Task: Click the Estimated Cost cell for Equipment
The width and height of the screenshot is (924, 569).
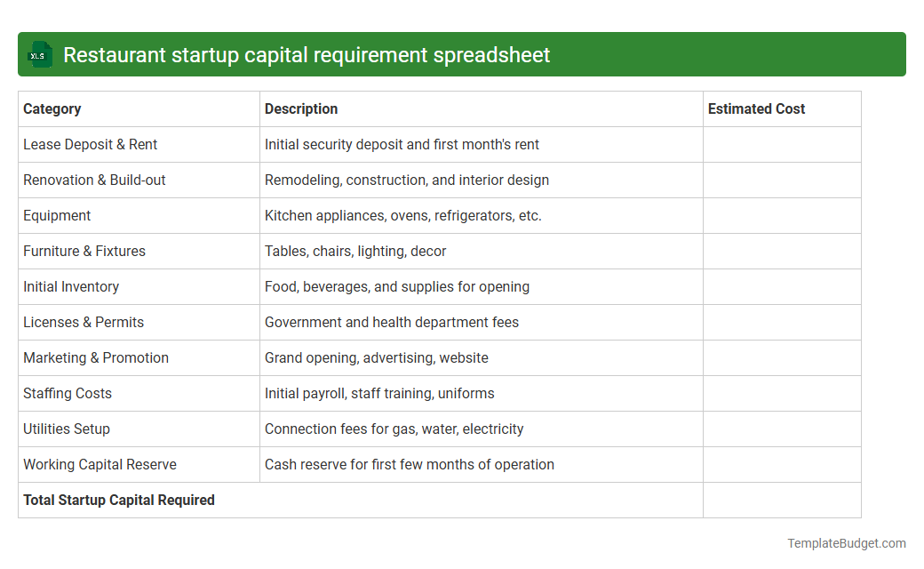Action: (x=782, y=215)
